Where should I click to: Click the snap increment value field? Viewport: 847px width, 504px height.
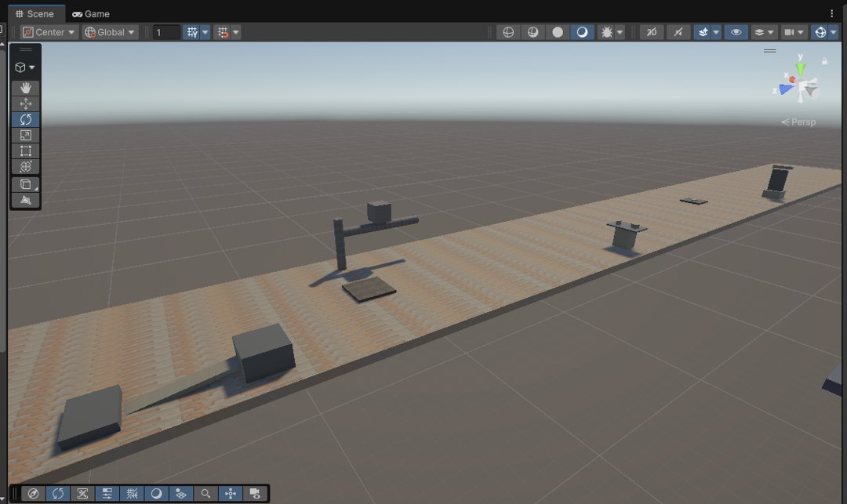click(x=165, y=32)
